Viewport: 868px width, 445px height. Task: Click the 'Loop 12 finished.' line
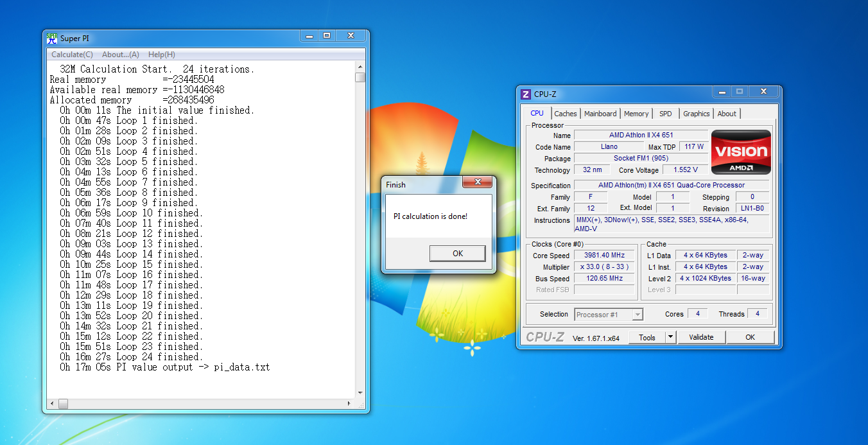pyautogui.click(x=132, y=234)
